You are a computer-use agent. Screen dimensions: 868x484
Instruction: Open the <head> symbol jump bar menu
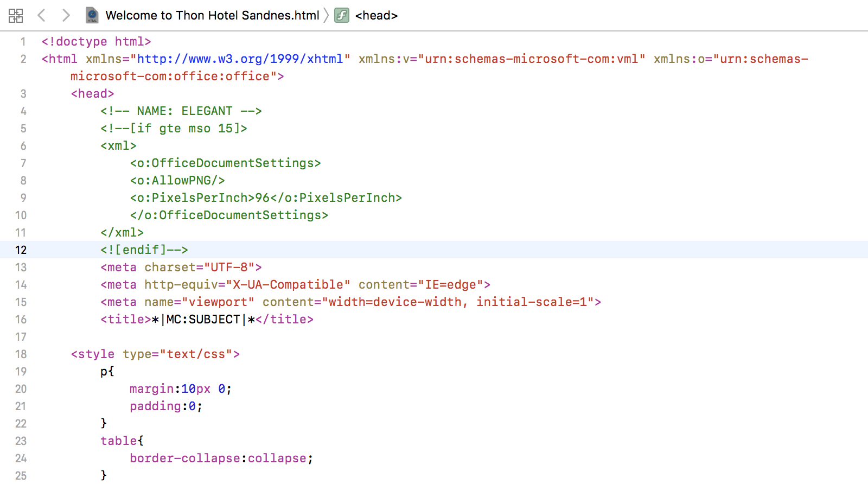pos(376,15)
